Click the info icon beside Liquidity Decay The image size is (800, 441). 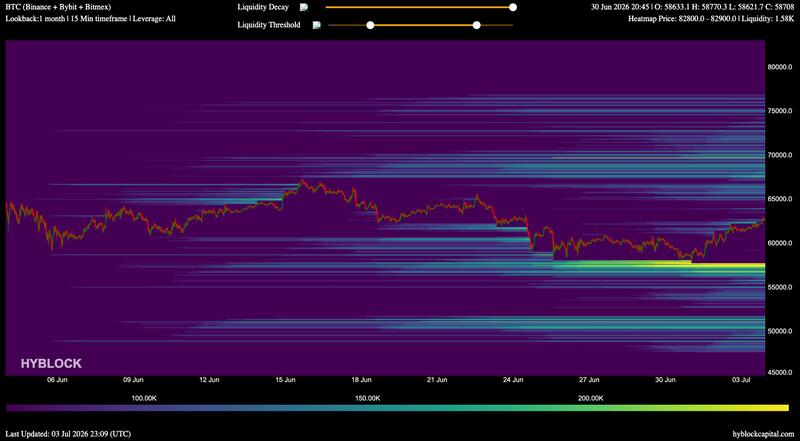(304, 7)
